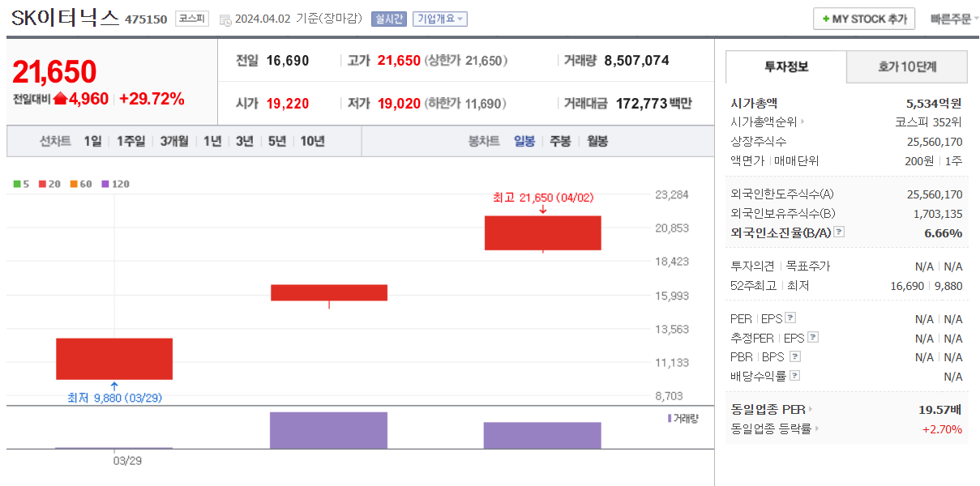980x486 pixels.
Task: Click the 최저 9,880 (03/29) chart marker
Action: tap(116, 398)
